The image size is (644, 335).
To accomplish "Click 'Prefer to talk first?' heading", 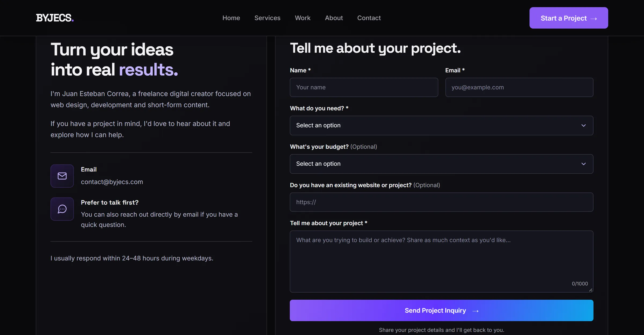I will click(110, 202).
